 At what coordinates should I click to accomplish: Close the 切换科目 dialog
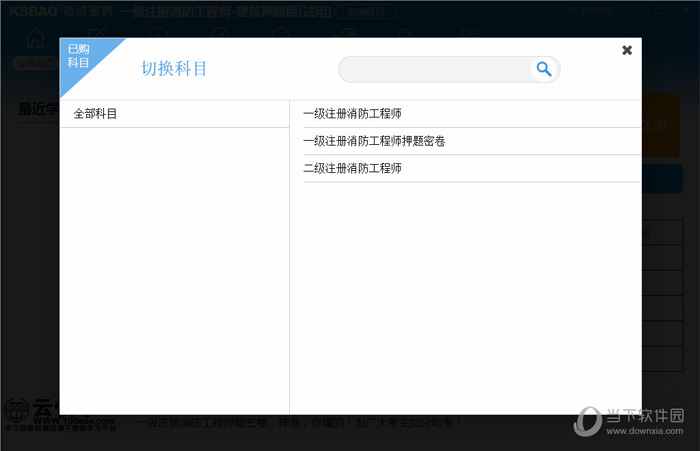click(x=627, y=50)
